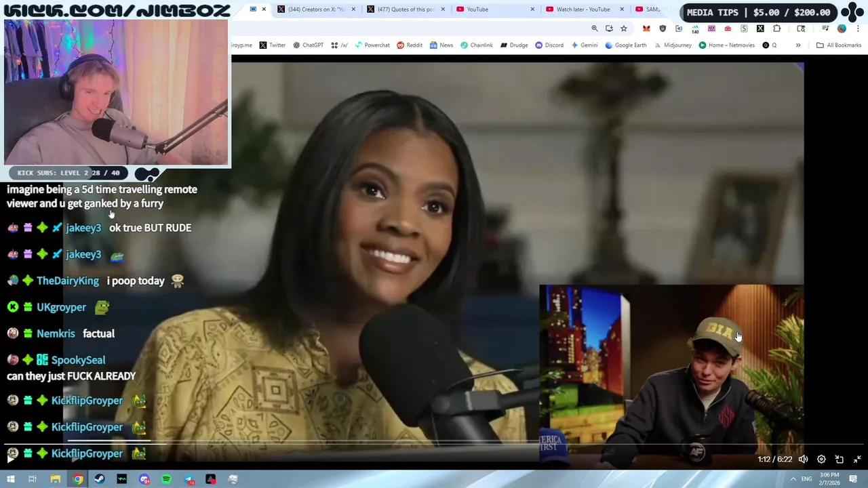
Task: Open the Twitter bookmark
Action: [273, 45]
